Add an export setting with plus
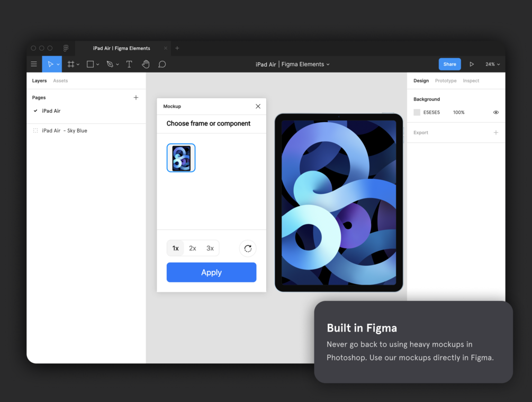This screenshot has width=532, height=402. pos(495,132)
